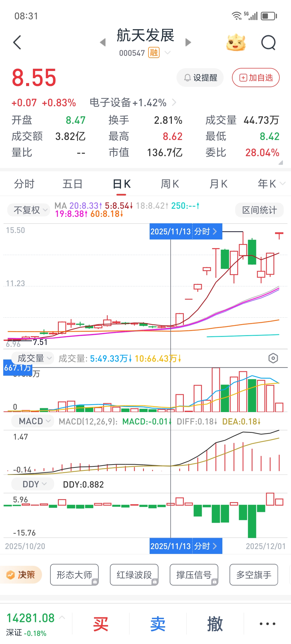Tap the DDY:0.882 value
The image size is (291, 644).
coord(83,484)
